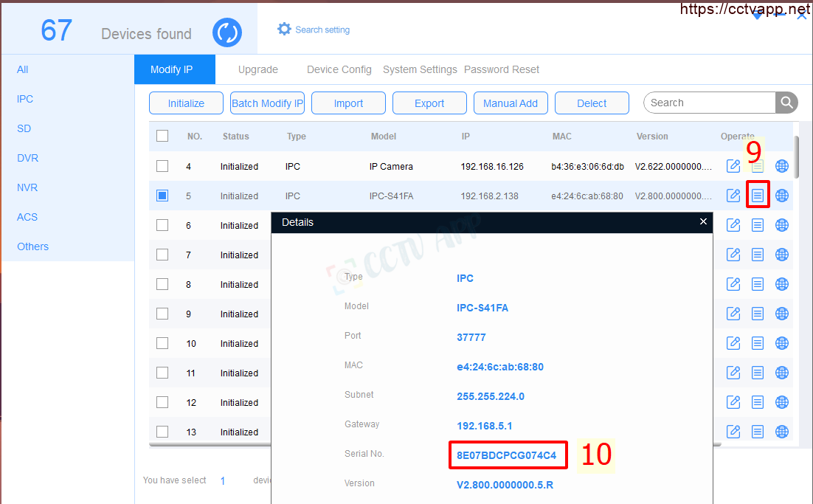Click the globe icon for device 12
The image size is (813, 504).
point(782,402)
